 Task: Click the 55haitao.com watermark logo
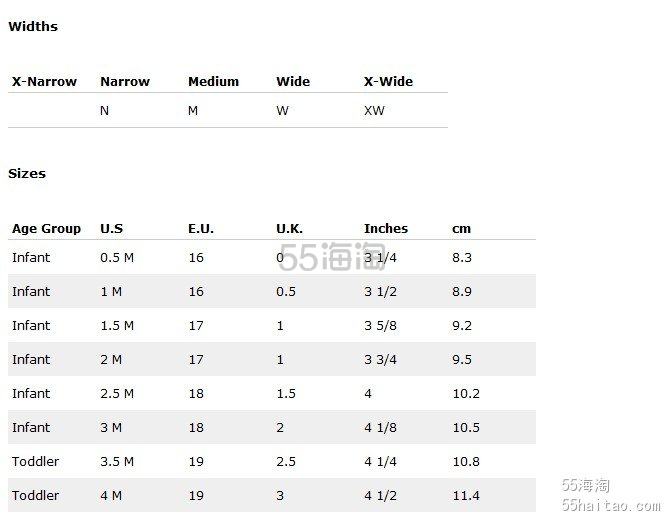611,495
